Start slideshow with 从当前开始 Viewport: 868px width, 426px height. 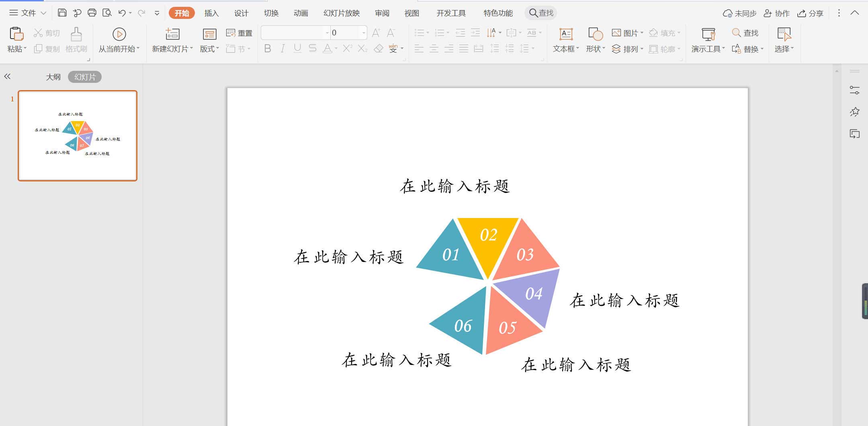119,40
